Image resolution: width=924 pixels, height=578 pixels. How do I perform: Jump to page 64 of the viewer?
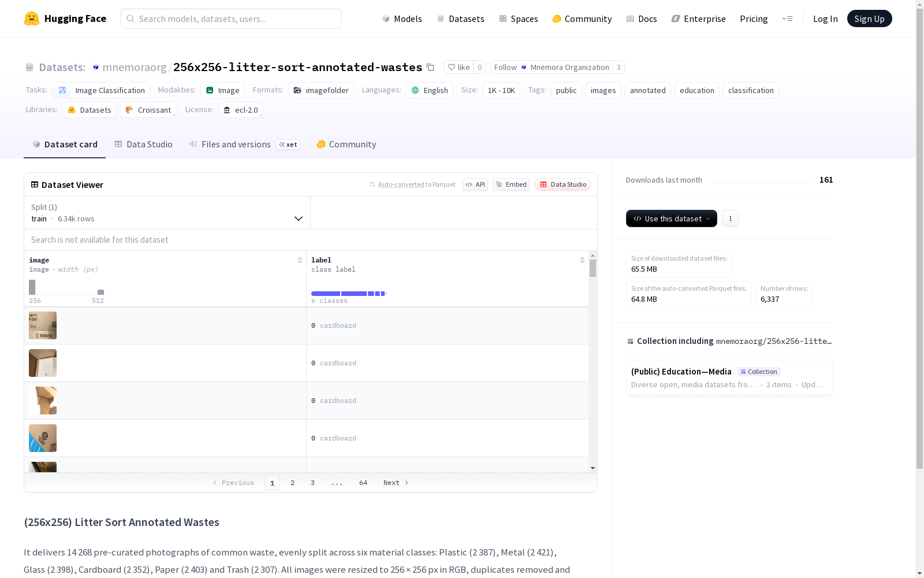tap(363, 483)
